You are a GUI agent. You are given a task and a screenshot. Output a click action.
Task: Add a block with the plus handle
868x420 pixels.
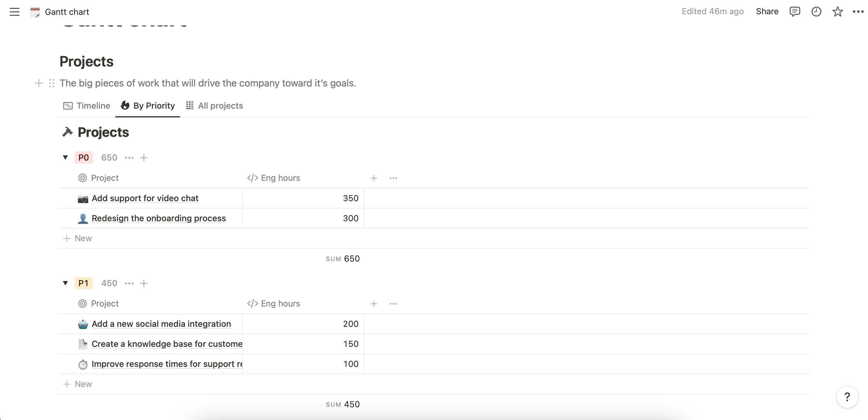(x=39, y=83)
